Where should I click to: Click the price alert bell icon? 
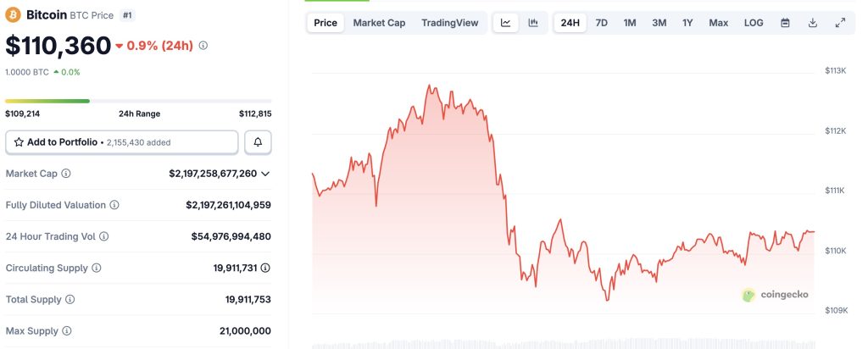tap(258, 142)
